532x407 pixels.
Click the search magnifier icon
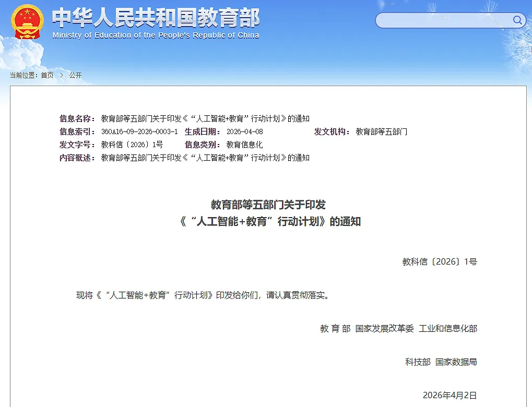[517, 20]
